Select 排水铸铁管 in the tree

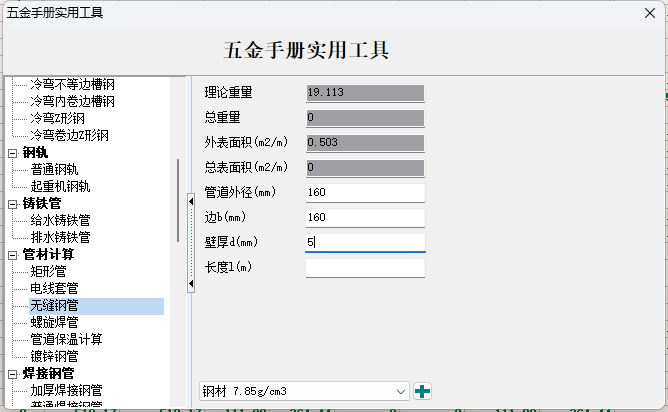click(60, 237)
